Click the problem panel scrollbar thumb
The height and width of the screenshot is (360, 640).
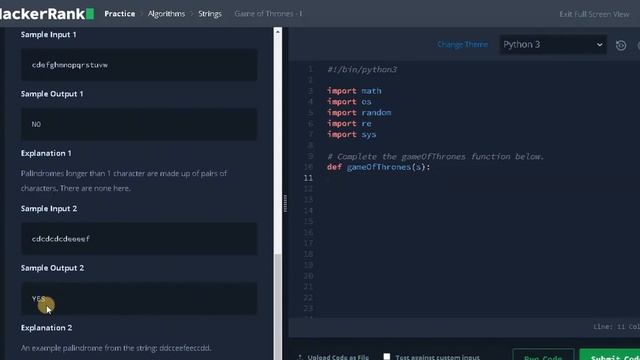(278, 306)
